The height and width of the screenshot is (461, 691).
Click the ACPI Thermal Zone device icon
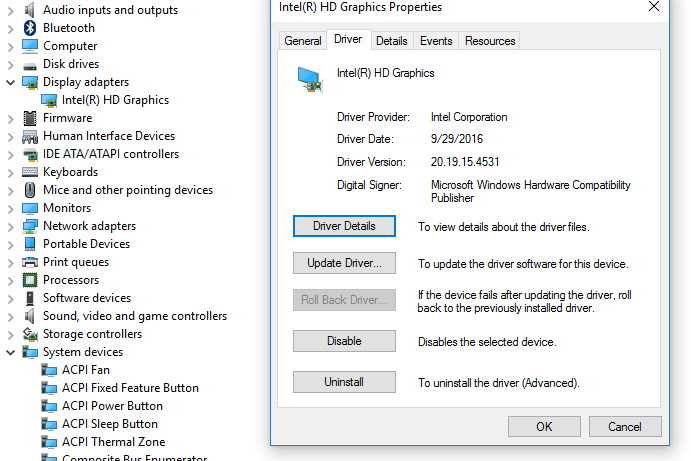[49, 442]
